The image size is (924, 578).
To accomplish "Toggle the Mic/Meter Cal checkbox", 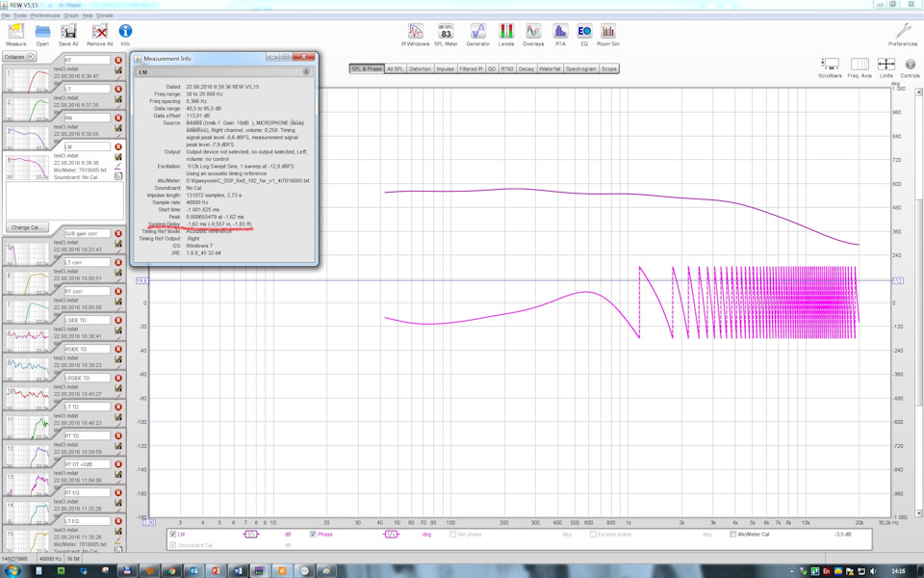I will click(x=733, y=535).
